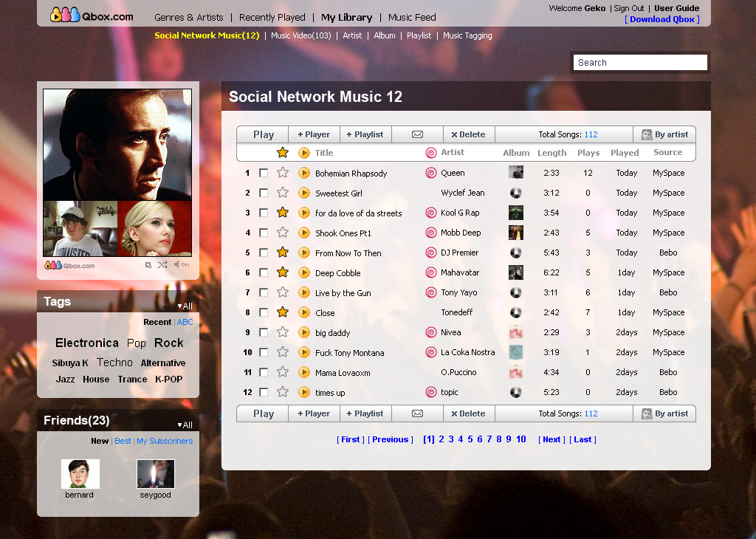
Task: Star the Bohemian Rhapsody song
Action: coord(283,173)
